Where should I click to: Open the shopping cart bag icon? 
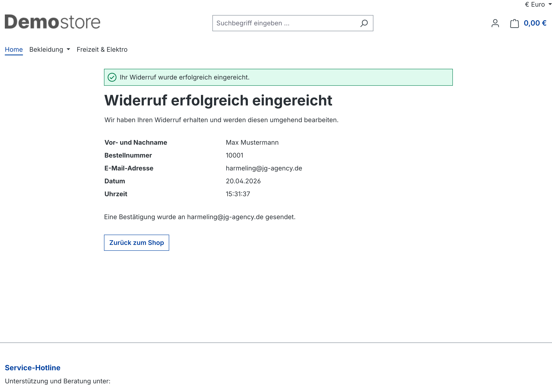tap(514, 23)
